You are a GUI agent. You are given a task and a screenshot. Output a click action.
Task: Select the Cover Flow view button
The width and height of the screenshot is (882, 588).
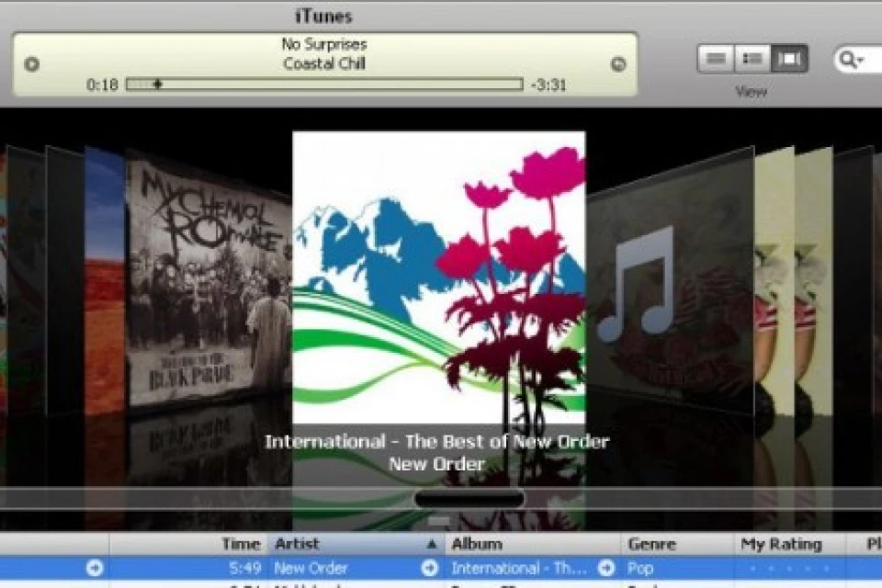pyautogui.click(x=789, y=59)
